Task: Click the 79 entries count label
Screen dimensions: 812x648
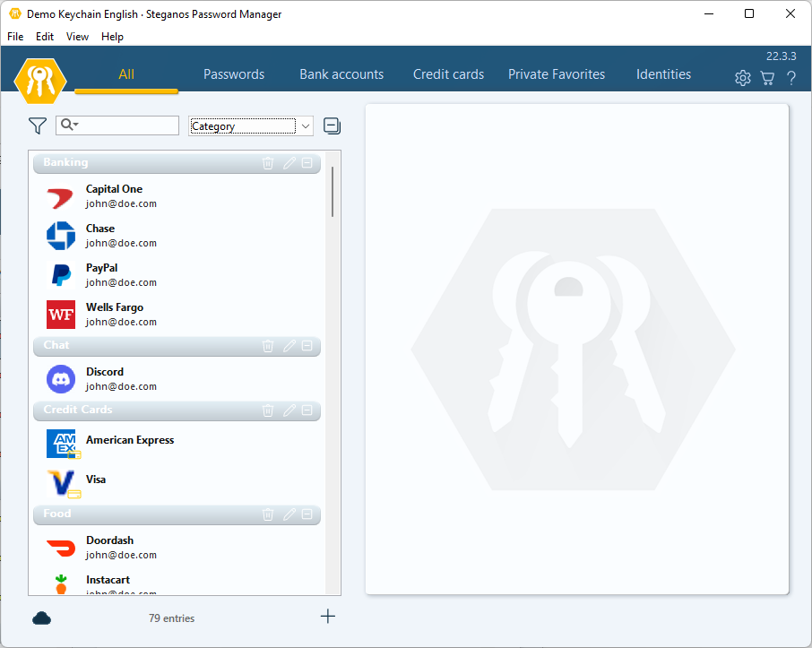Action: pyautogui.click(x=171, y=618)
